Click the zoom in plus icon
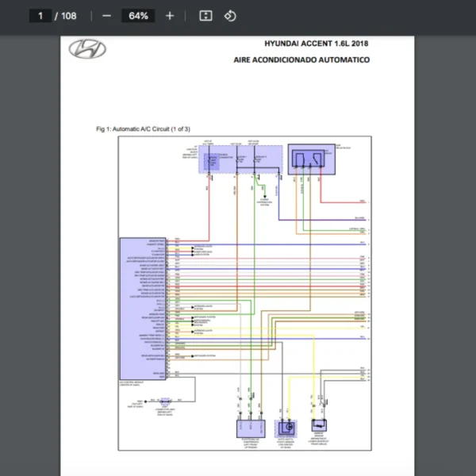 (169, 16)
